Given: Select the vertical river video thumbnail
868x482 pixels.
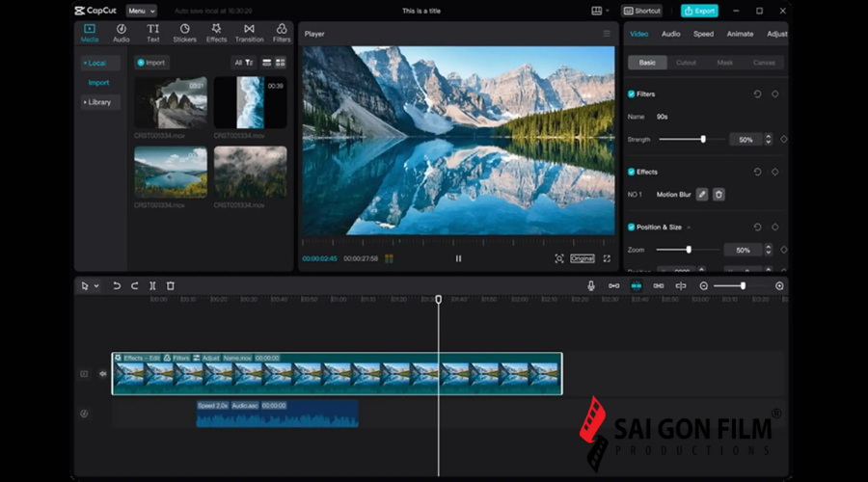Looking at the screenshot, I should 250,103.
